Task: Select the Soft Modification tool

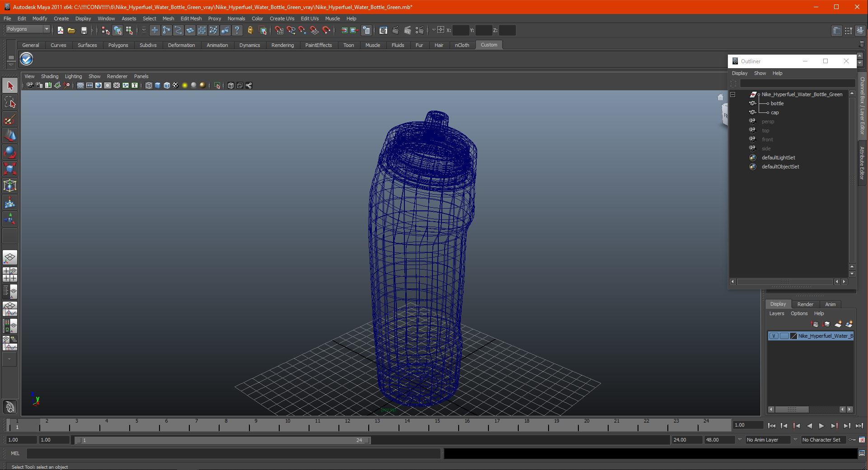Action: click(x=10, y=203)
